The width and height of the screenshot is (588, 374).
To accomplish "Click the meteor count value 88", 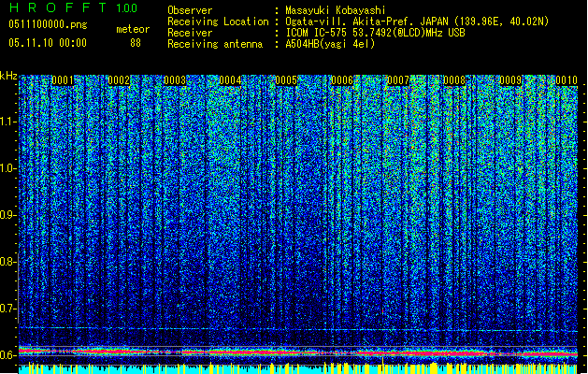I will 136,43.
